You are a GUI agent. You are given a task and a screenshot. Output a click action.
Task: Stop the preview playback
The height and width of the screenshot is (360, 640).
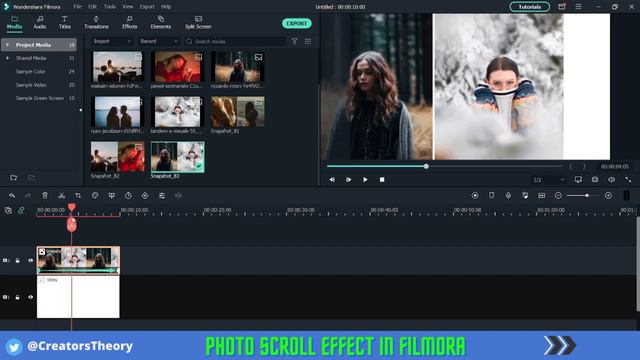(x=382, y=180)
